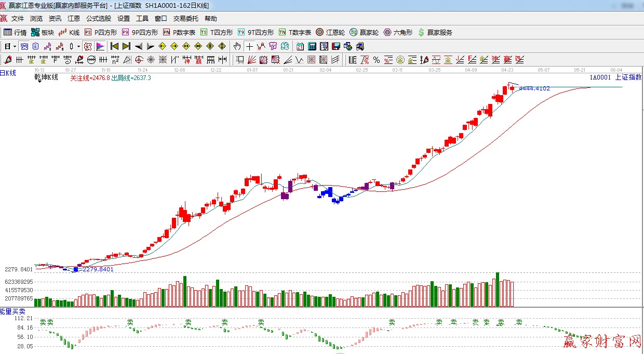This screenshot has height=354, width=644.
Task: Click the calculator icon in toolbar
Action: coord(312,46)
